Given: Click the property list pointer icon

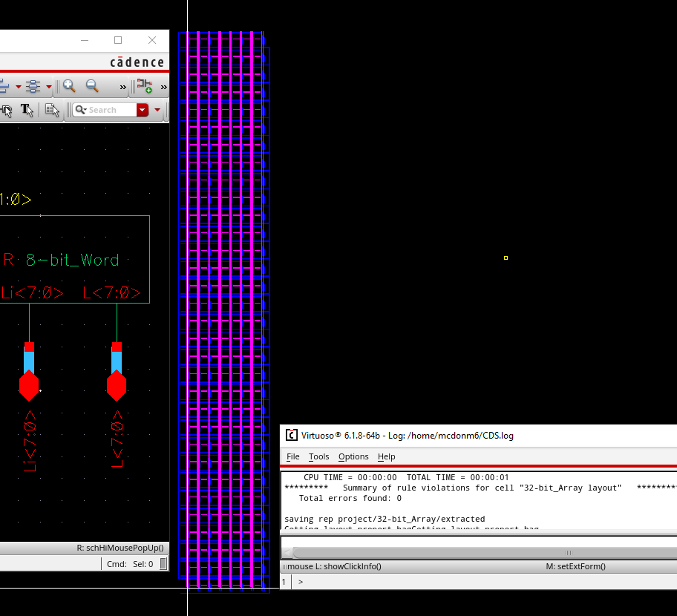Looking at the screenshot, I should (x=52, y=110).
